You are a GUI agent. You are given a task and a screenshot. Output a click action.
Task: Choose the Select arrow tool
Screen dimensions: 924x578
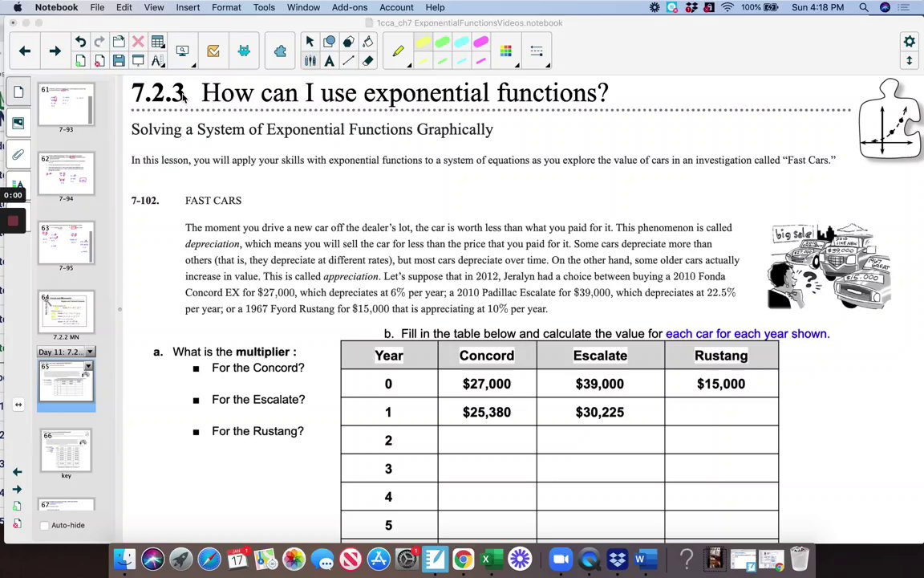pos(310,41)
